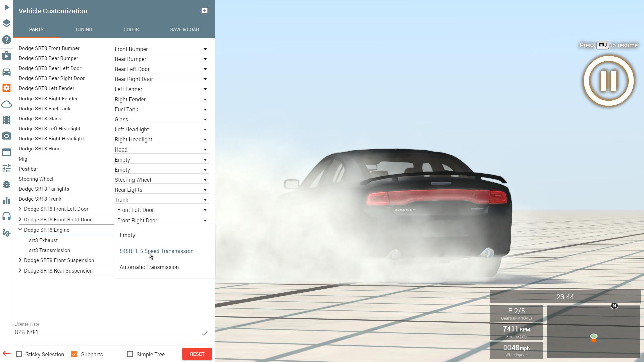Open the Right Fender dropdown
This screenshot has width=644, height=362.
(161, 99)
